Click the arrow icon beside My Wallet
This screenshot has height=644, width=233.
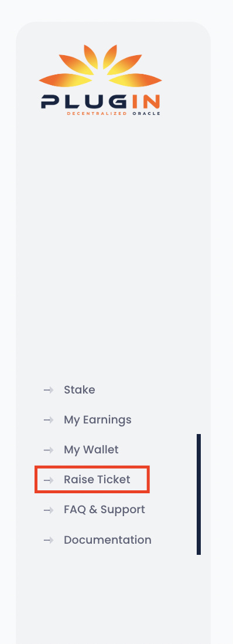49,450
